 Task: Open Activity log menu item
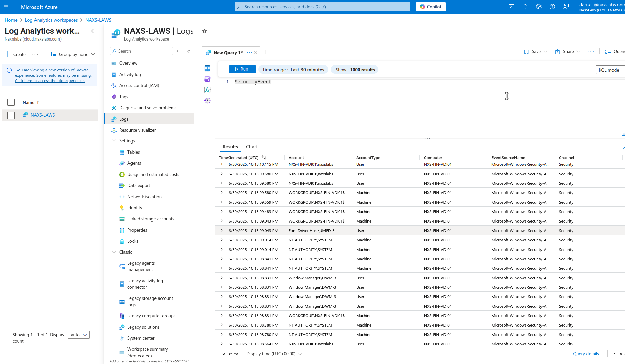tap(130, 74)
